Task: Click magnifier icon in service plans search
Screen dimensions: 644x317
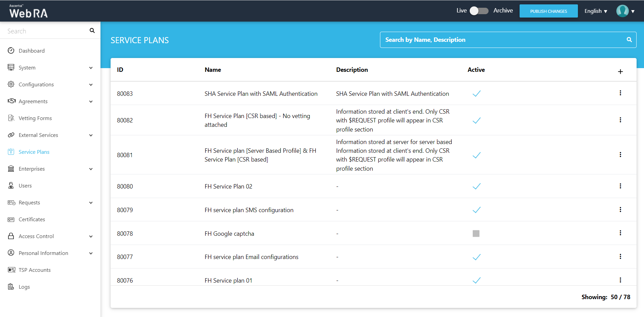Action: [629, 40]
